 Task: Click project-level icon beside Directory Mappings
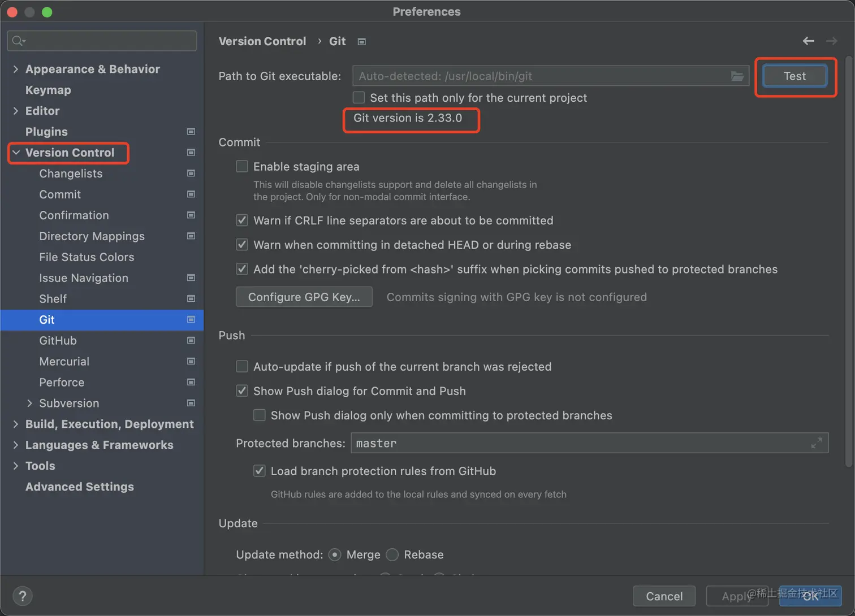point(191,236)
